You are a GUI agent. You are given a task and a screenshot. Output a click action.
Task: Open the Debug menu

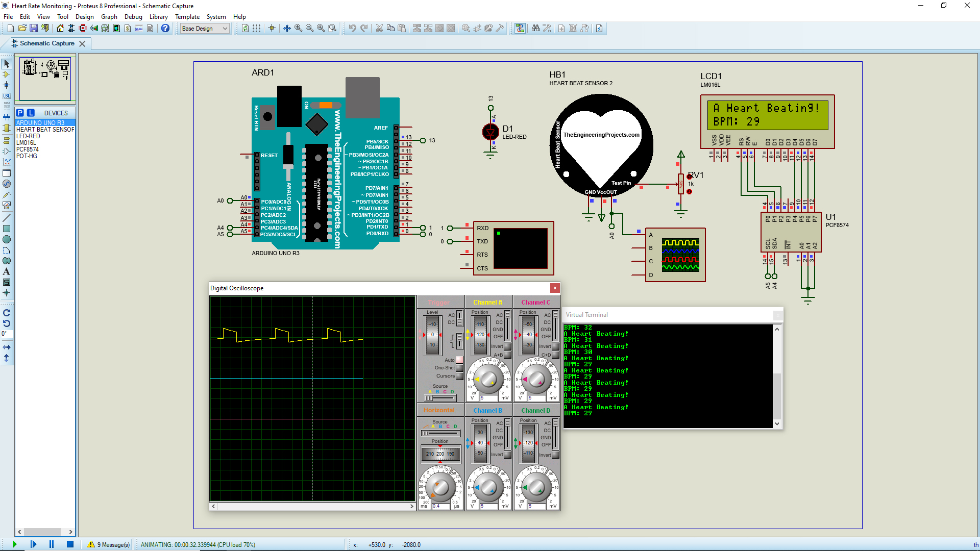coord(133,17)
